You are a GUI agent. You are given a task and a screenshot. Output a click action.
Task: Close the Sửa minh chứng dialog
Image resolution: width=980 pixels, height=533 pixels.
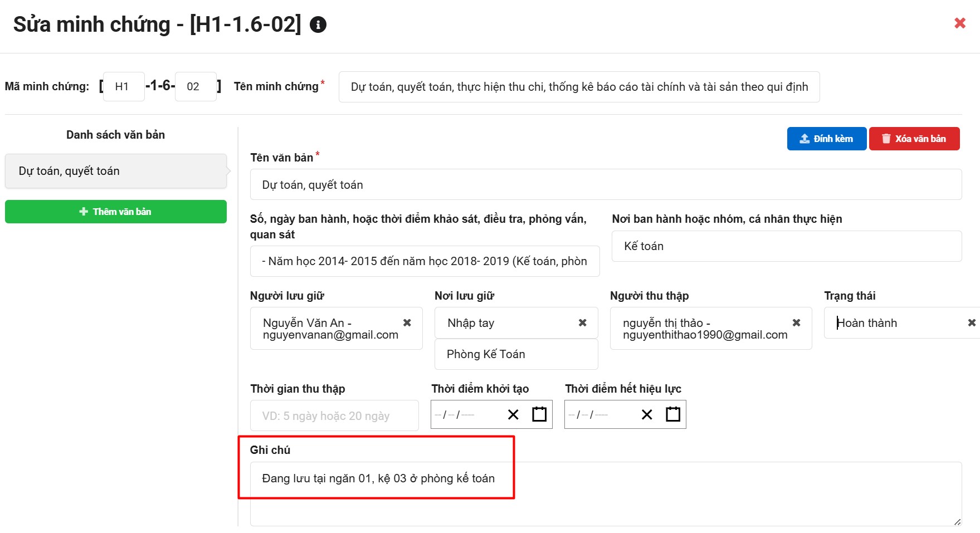pos(959,23)
